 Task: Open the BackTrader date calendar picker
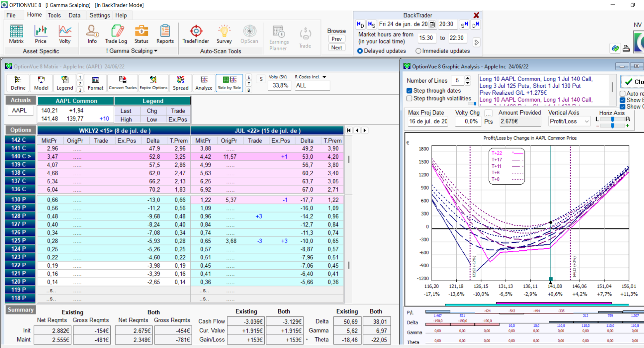[x=432, y=24]
